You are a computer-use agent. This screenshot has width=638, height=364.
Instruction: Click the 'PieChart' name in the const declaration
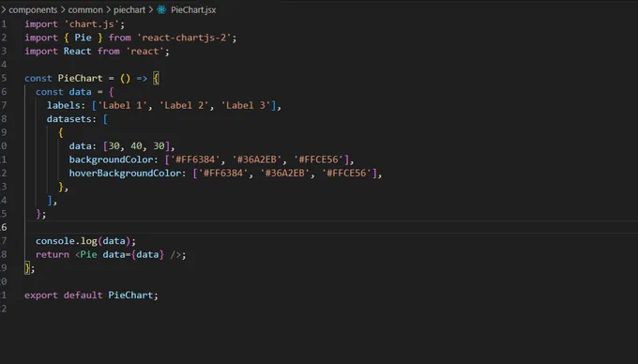(x=80, y=78)
